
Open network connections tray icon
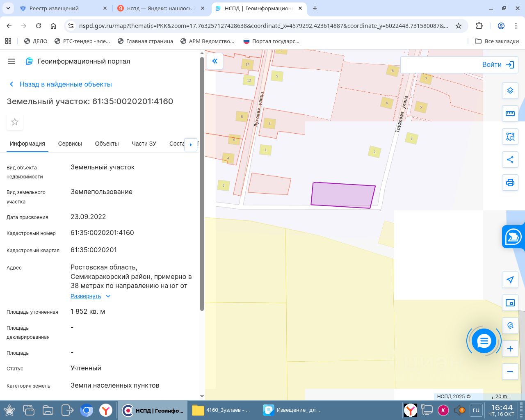[427, 410]
